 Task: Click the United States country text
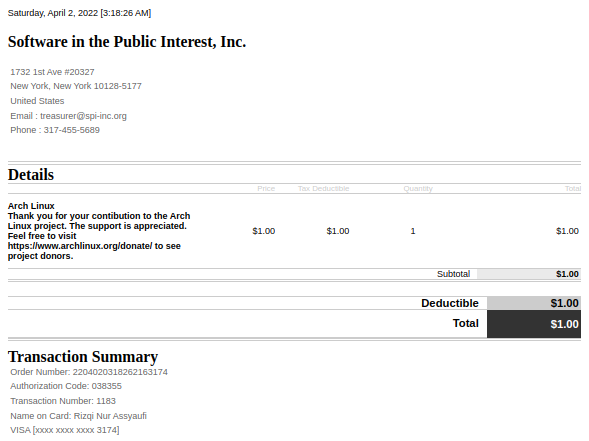click(37, 101)
